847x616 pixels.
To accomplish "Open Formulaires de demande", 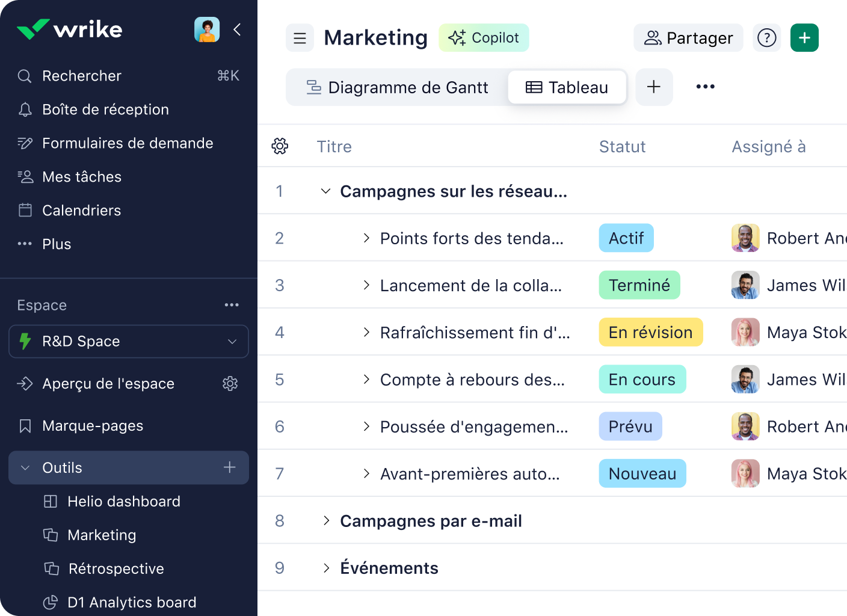I will coord(129,143).
